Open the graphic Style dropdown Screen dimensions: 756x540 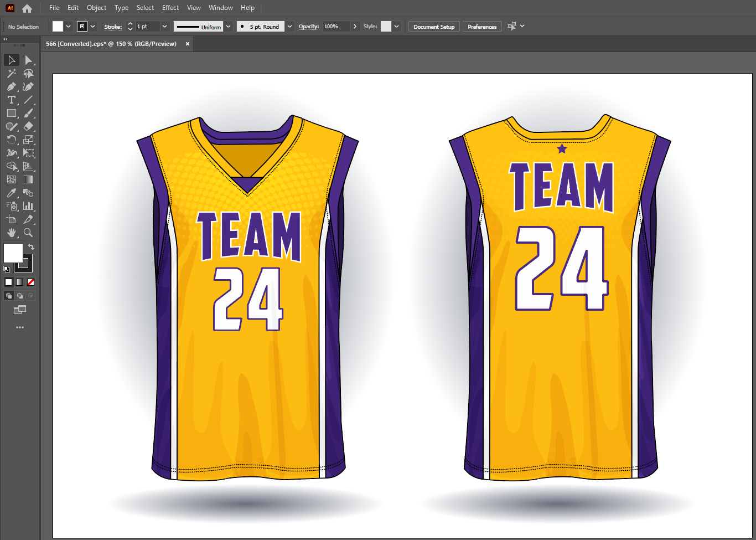pyautogui.click(x=396, y=27)
